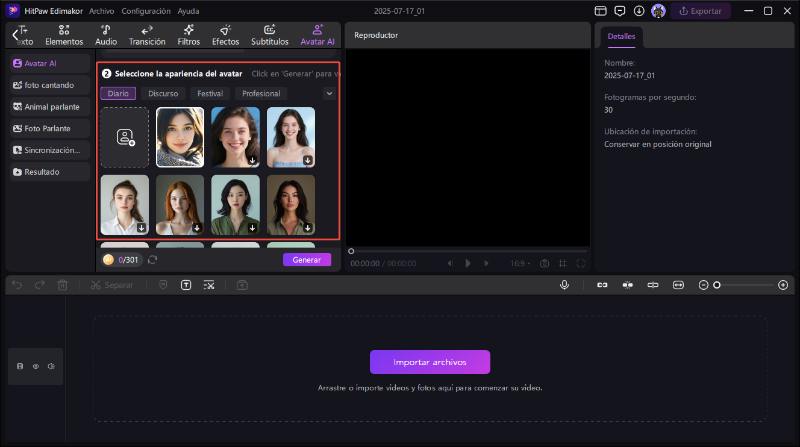Select Sincronización in the sidebar
Image resolution: width=800 pixels, height=447 pixels.
point(49,150)
